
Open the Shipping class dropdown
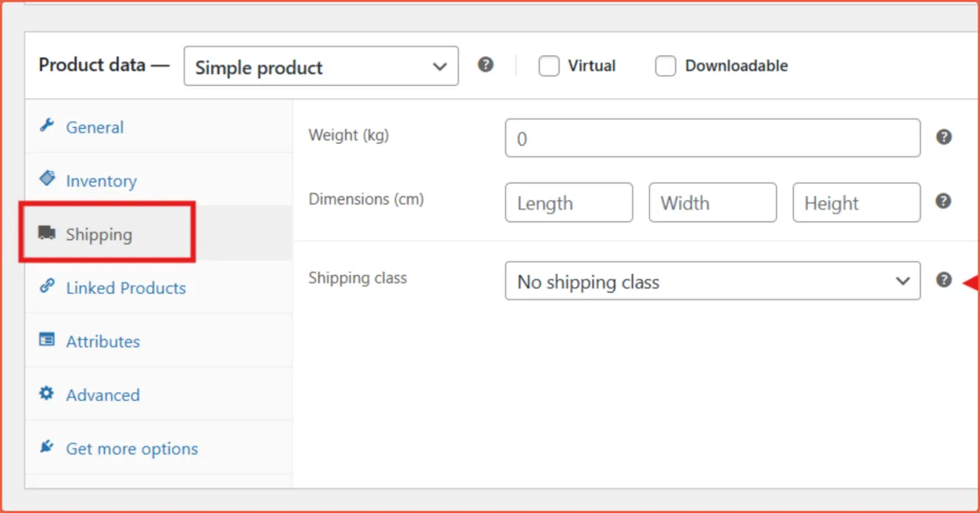click(x=712, y=281)
